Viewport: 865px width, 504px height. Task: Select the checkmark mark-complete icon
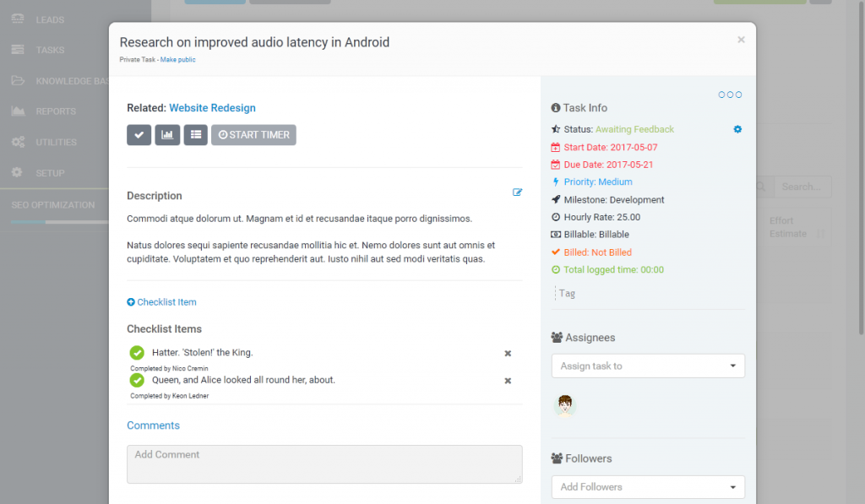(139, 134)
